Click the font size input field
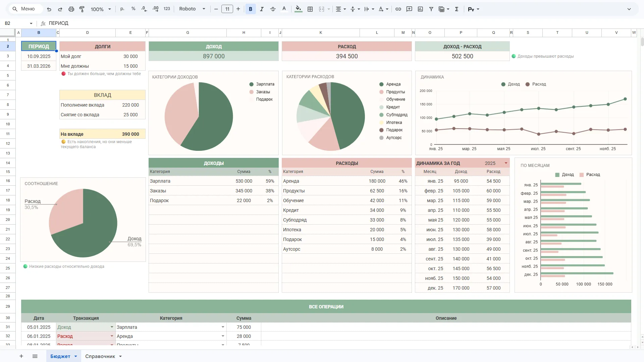The height and width of the screenshot is (362, 644). click(x=227, y=9)
